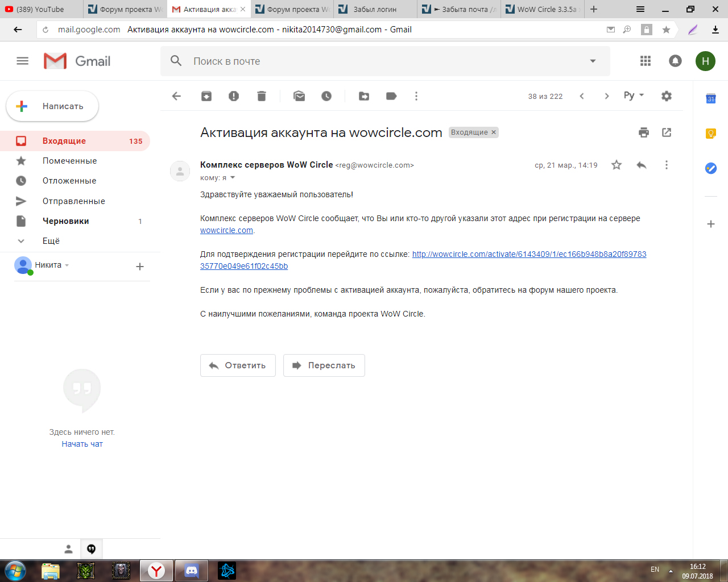The width and height of the screenshot is (728, 582).
Task: Delete the email using the trash icon
Action: [x=262, y=96]
